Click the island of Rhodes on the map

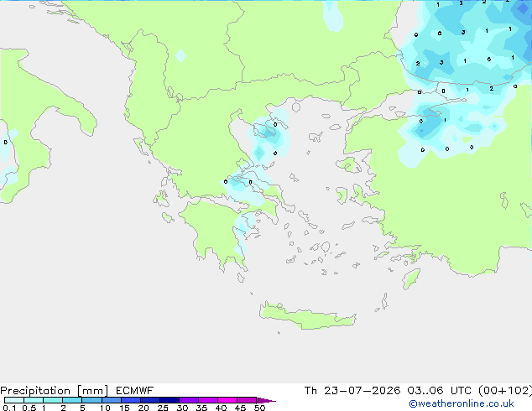point(411,278)
